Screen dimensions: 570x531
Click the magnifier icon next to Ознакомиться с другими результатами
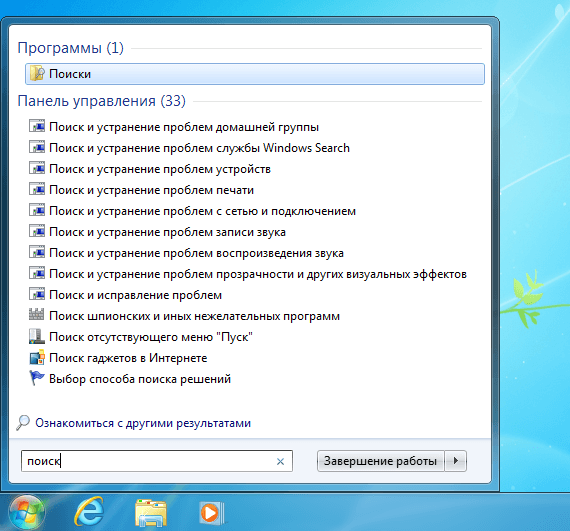pos(23,423)
